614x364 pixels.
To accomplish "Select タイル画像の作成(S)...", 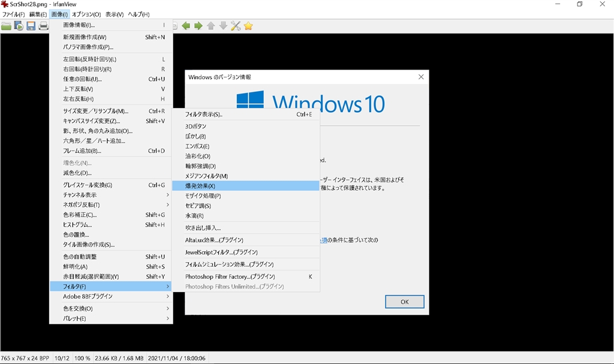I will (x=111, y=245).
